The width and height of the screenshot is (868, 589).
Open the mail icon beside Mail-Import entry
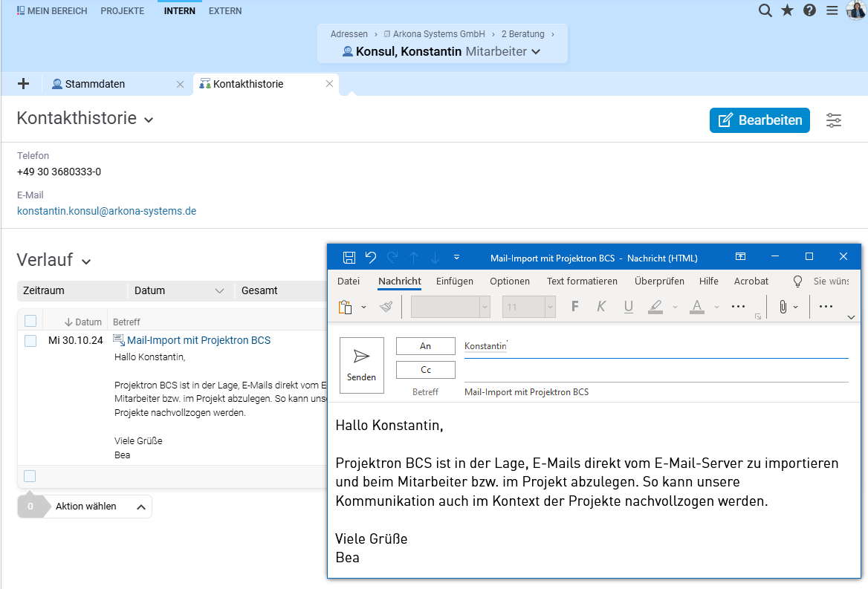118,339
